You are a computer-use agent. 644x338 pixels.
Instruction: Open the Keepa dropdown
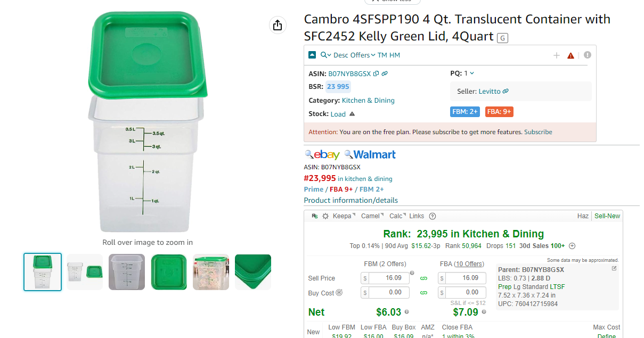344,216
